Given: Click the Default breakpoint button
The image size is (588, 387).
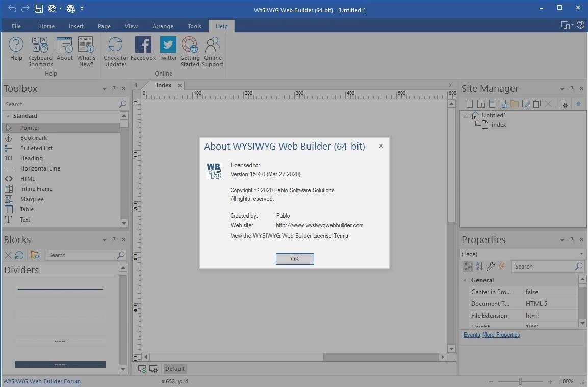Looking at the screenshot, I should click(x=175, y=369).
